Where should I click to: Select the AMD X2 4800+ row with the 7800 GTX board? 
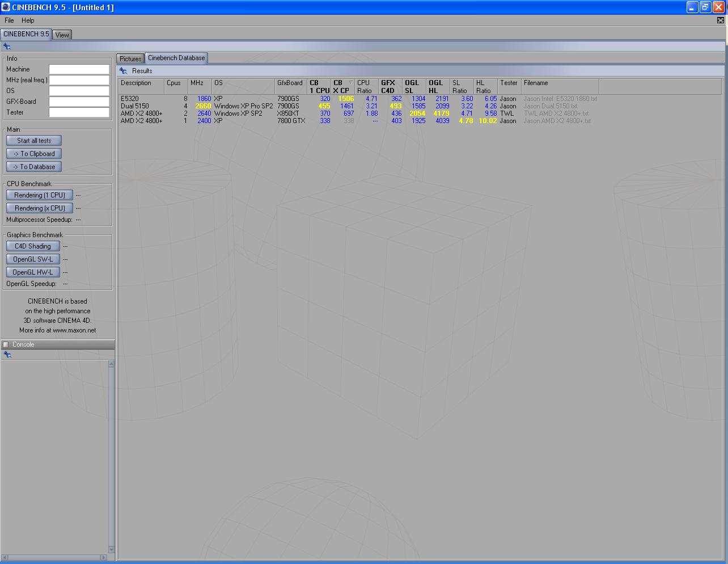tap(141, 121)
